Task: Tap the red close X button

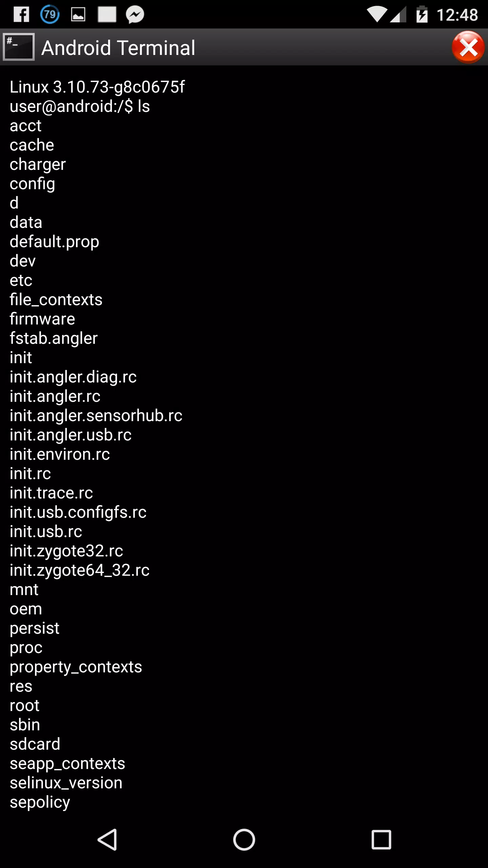Action: coord(468,47)
